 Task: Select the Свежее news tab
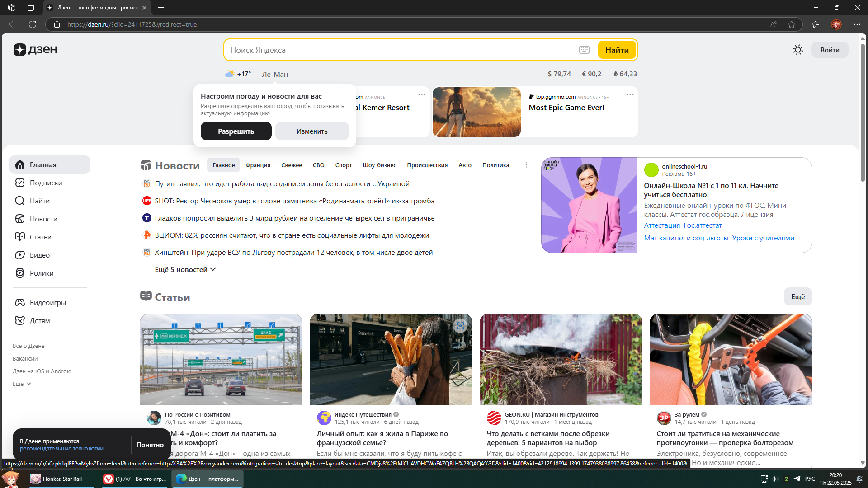click(x=292, y=165)
